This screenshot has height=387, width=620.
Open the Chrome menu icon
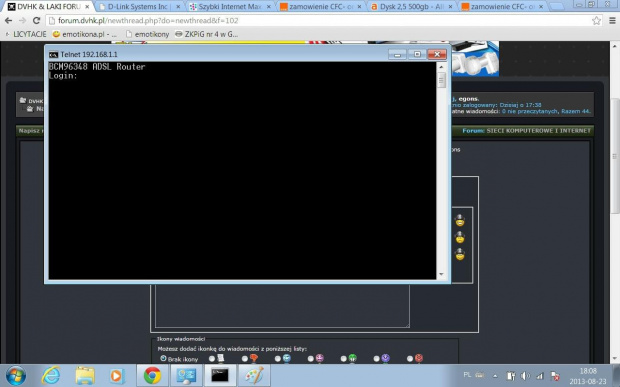click(x=612, y=21)
